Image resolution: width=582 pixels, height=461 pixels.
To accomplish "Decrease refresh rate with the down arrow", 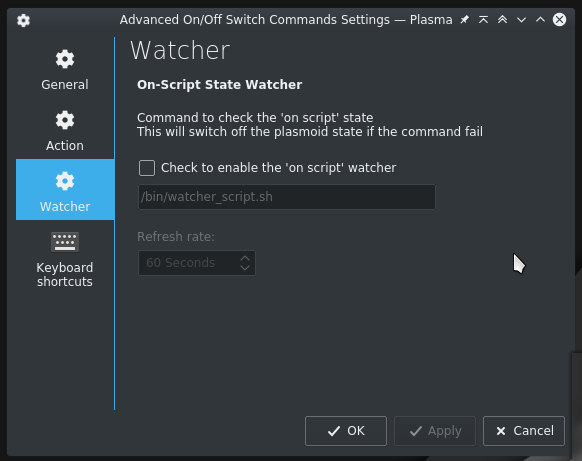I will 245,268.
